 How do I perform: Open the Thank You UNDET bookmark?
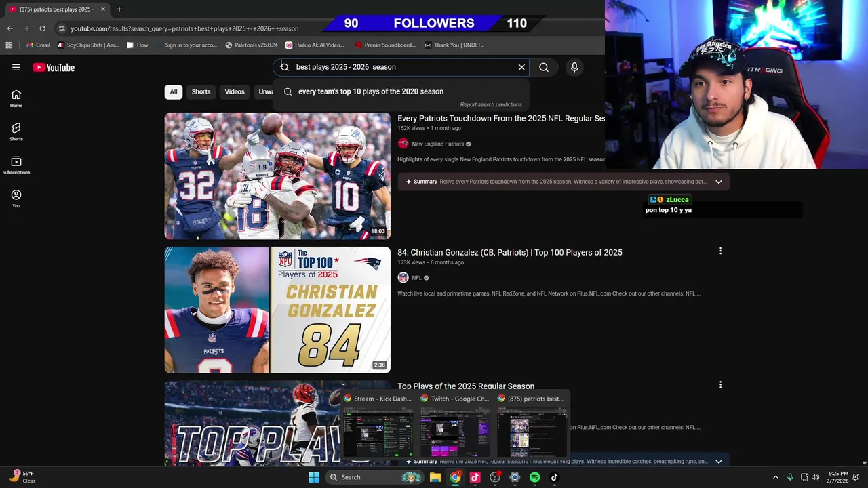coord(454,45)
